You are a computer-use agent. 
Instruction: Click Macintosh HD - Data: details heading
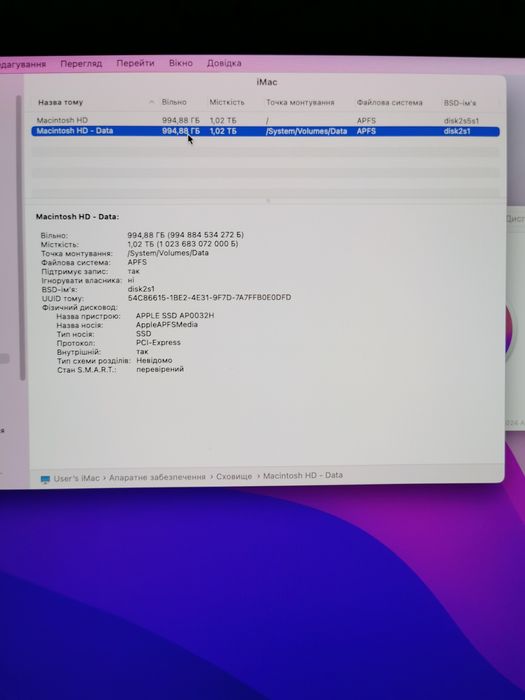pos(77,217)
